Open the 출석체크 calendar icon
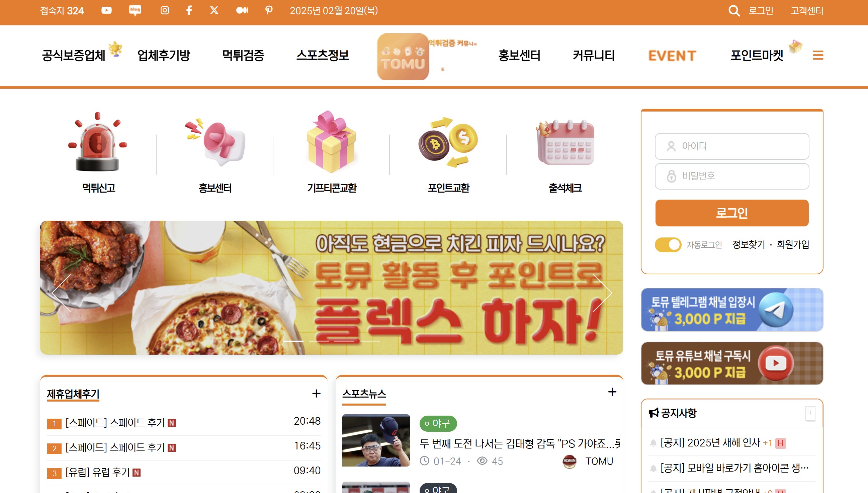 coord(566,143)
